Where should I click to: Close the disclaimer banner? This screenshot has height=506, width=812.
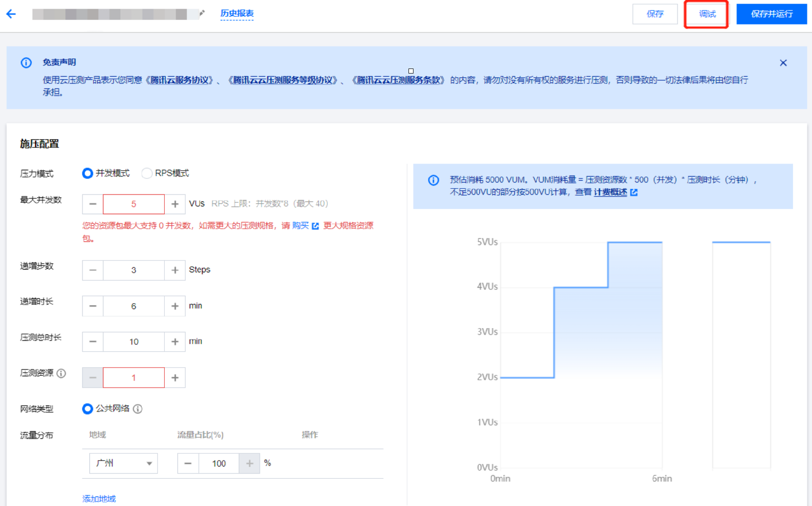click(783, 63)
